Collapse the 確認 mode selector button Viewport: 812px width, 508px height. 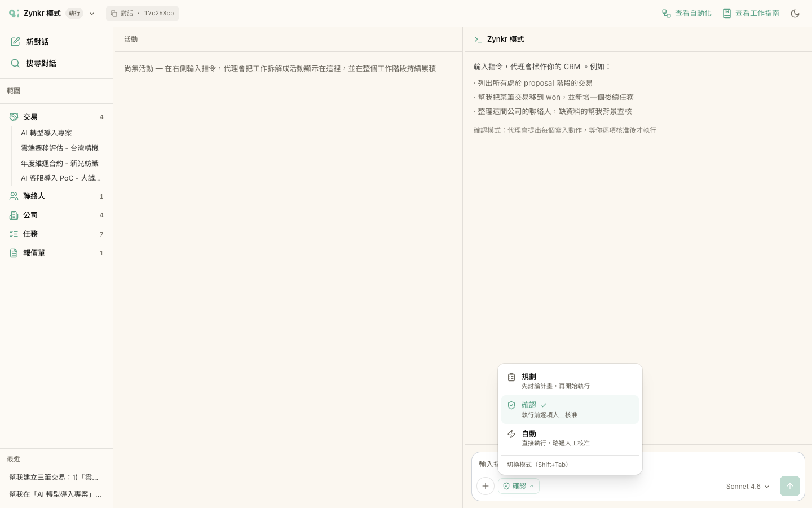[519, 486]
